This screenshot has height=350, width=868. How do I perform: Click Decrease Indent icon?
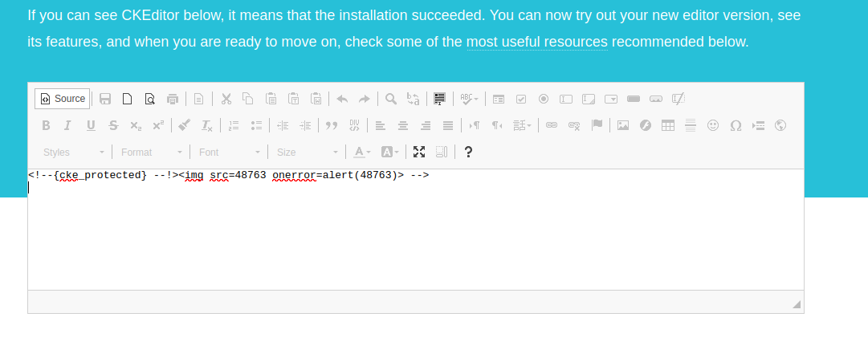pyautogui.click(x=283, y=125)
